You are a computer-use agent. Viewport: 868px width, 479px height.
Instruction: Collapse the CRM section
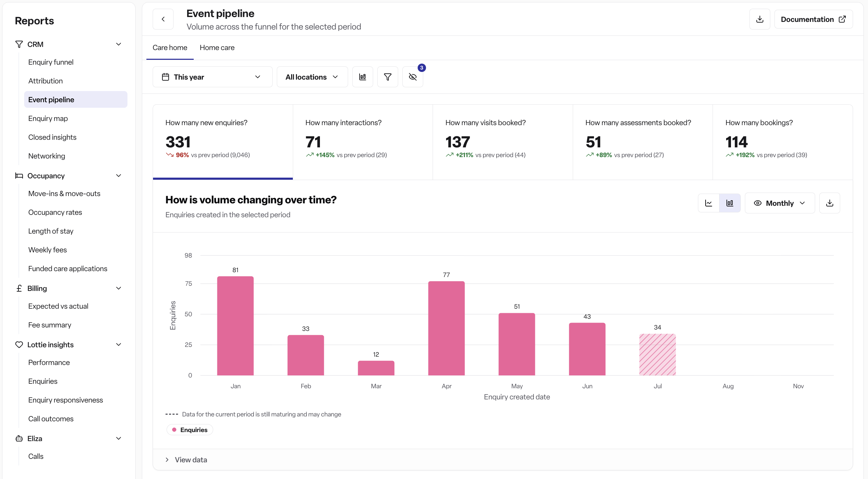(x=119, y=44)
